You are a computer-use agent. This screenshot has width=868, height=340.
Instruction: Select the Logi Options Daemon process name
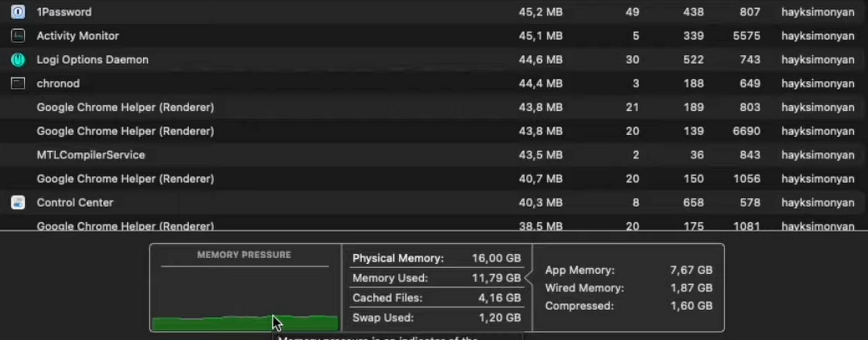click(92, 60)
